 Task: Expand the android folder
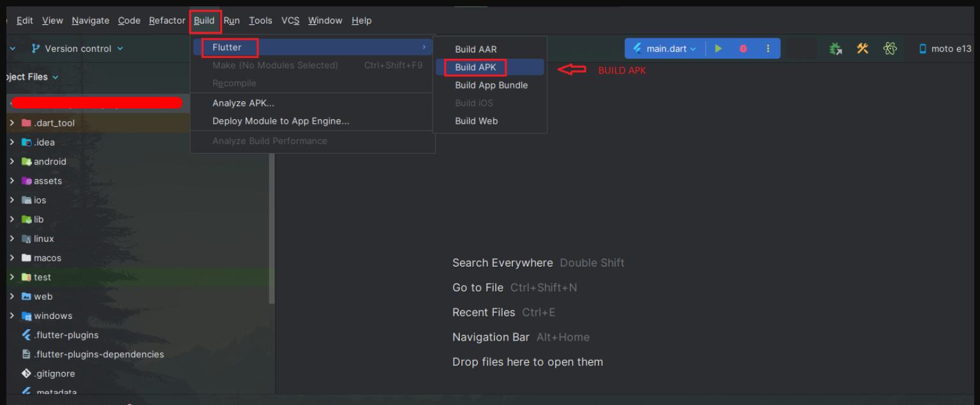[x=11, y=162]
